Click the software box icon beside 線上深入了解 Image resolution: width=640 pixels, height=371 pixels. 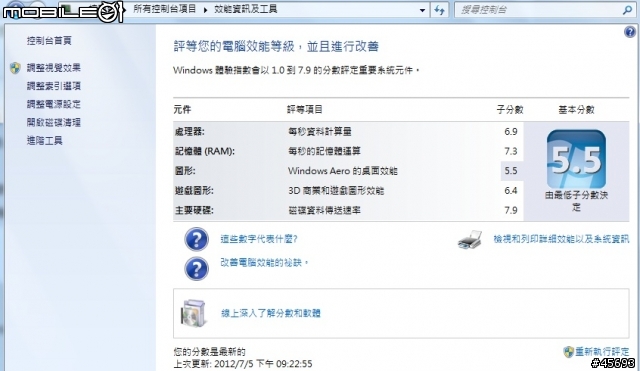pos(193,313)
